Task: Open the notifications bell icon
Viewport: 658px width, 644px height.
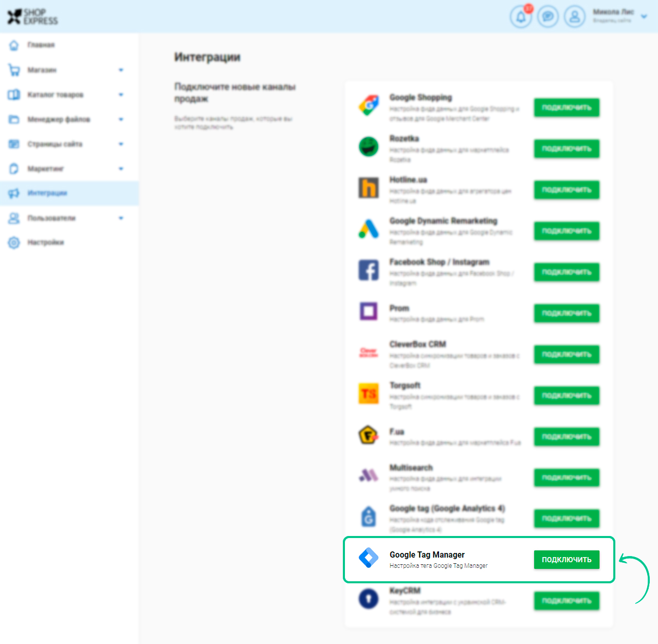Action: 521,17
